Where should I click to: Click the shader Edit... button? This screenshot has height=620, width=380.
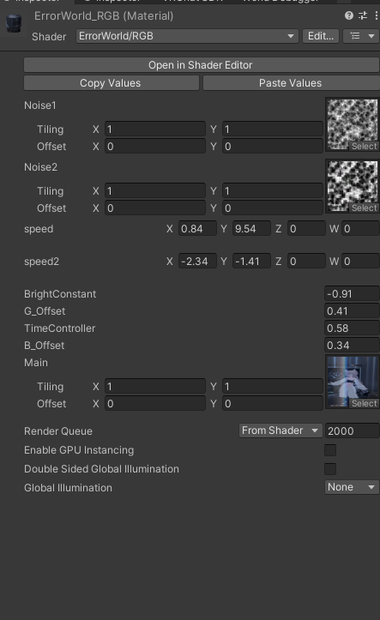(321, 36)
